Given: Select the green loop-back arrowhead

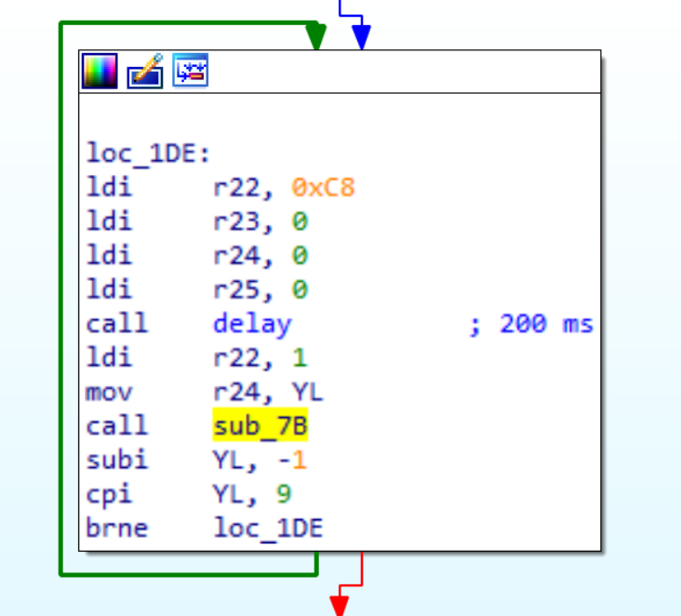Looking at the screenshot, I should (315, 36).
